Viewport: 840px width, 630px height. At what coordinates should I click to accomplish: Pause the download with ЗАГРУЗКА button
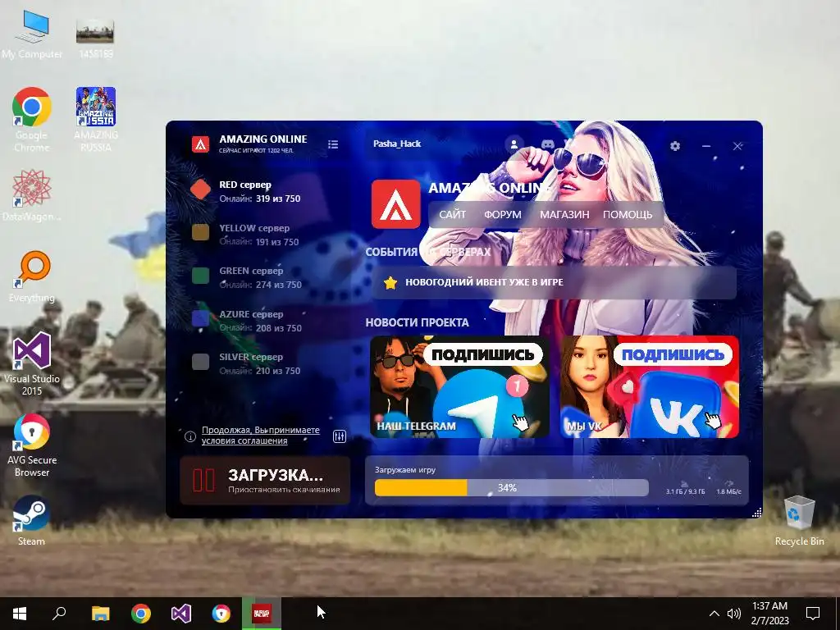click(265, 481)
